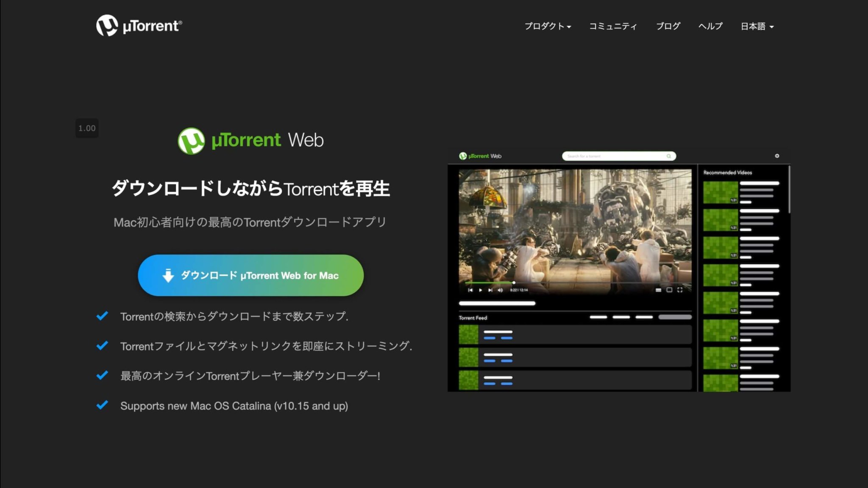Viewport: 868px width, 488px height.
Task: Click the Supports new Mac OS Catalina line
Action: point(234,406)
